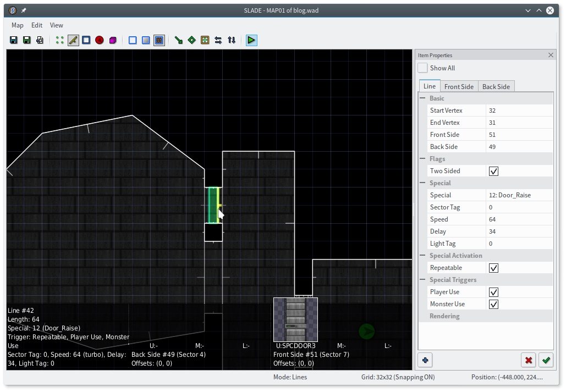Edit the Front Side value 51
This screenshot has width=566, height=392.
click(519, 135)
